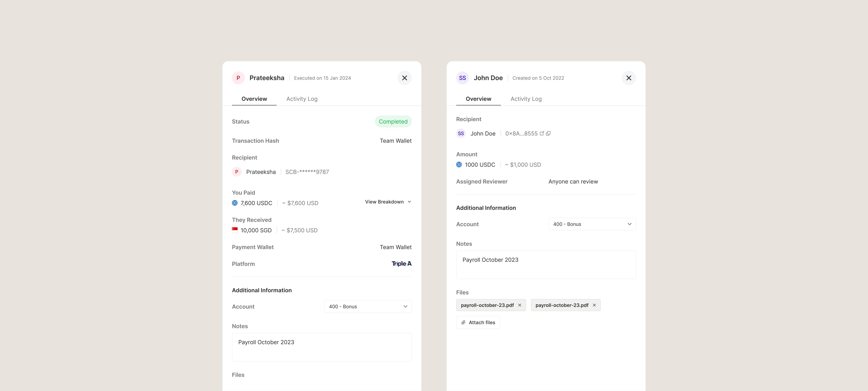This screenshot has width=868, height=391.
Task: Switch to Overview tab in John Doe panel
Action: pyautogui.click(x=479, y=99)
